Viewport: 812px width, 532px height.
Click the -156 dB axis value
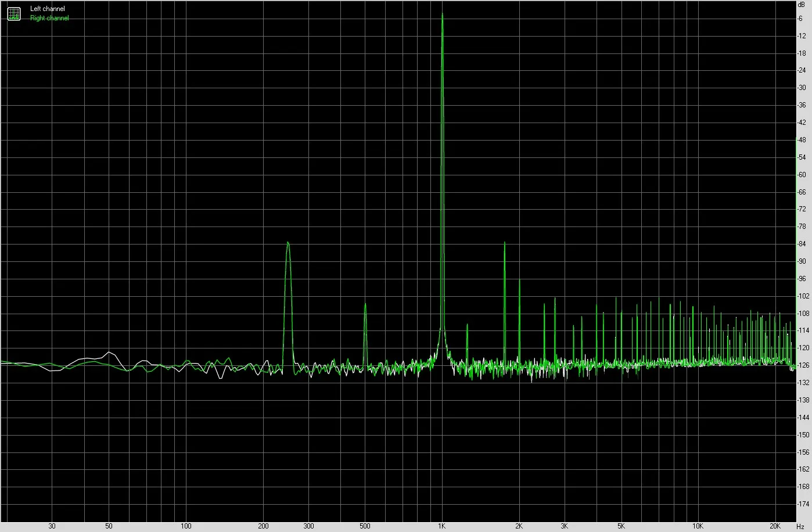coord(803,452)
